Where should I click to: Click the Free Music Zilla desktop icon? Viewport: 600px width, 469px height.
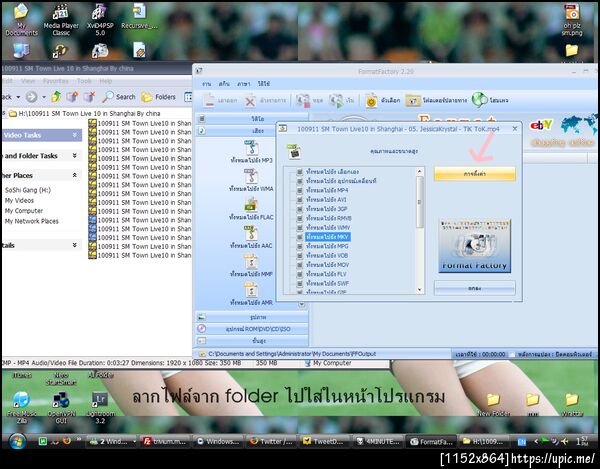point(21,399)
